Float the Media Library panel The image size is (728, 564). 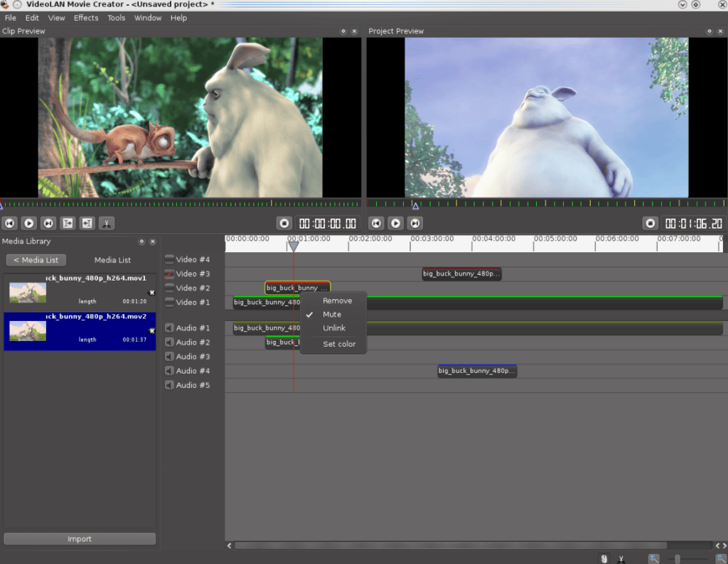pos(141,242)
